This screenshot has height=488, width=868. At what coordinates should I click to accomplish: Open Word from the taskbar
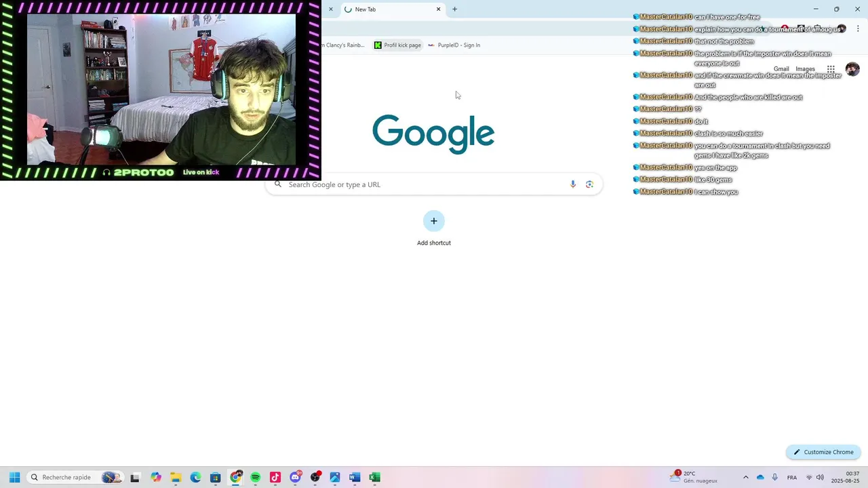click(355, 477)
